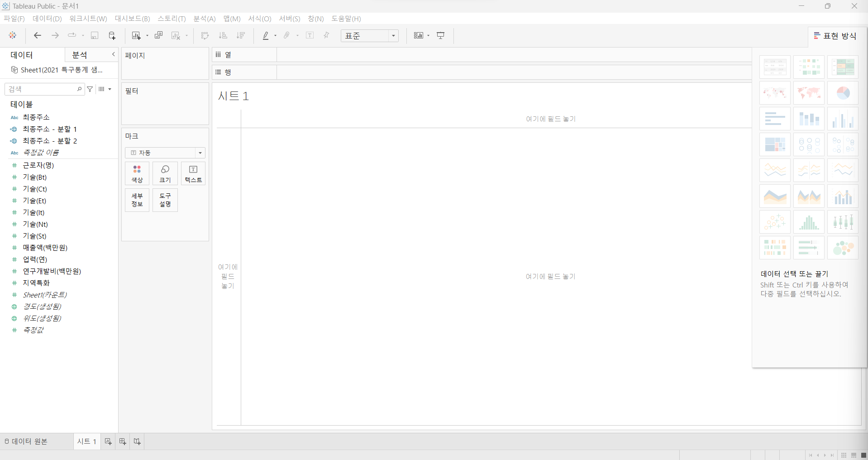Choose the packed bubbles chart in Show Me
The image size is (868, 460).
click(x=843, y=248)
